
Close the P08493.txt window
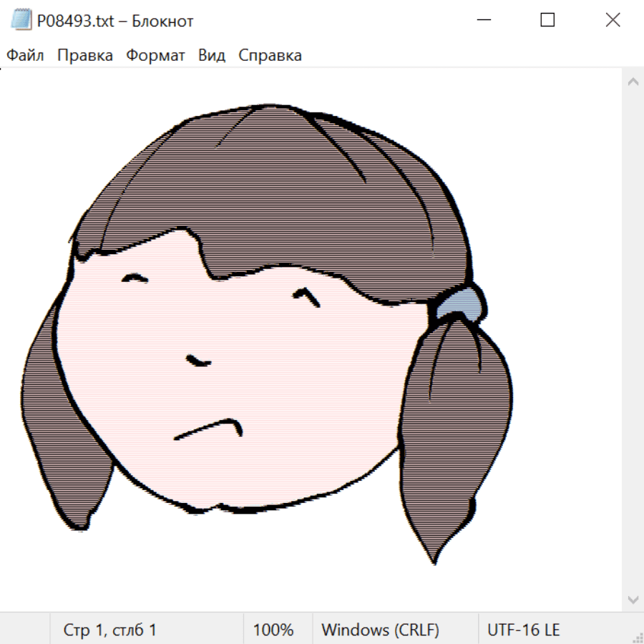click(x=613, y=21)
